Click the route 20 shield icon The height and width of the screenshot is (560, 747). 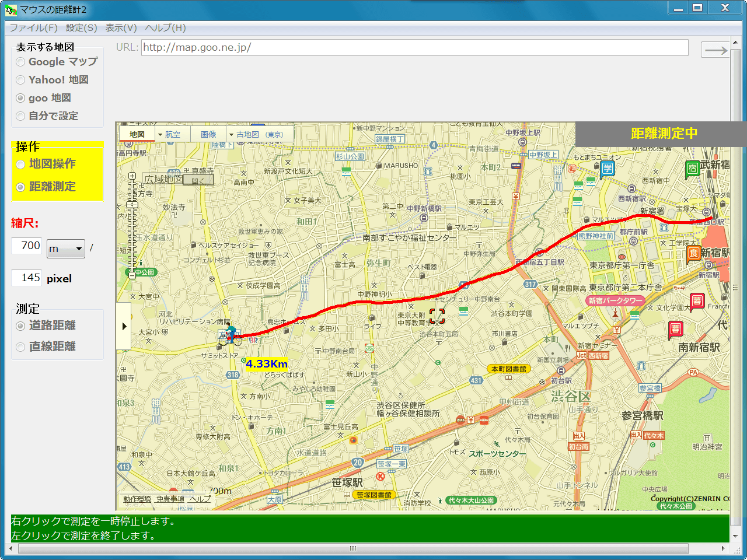click(x=358, y=463)
